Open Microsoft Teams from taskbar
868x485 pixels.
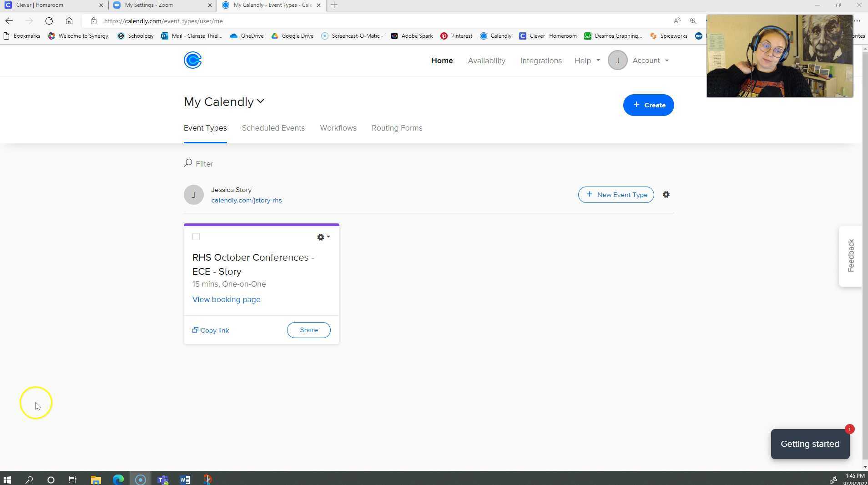tap(163, 480)
